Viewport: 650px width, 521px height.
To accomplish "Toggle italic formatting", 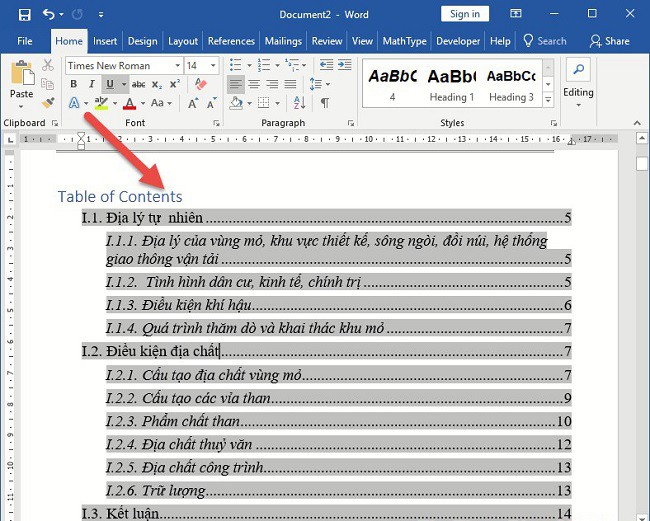I will 92,84.
